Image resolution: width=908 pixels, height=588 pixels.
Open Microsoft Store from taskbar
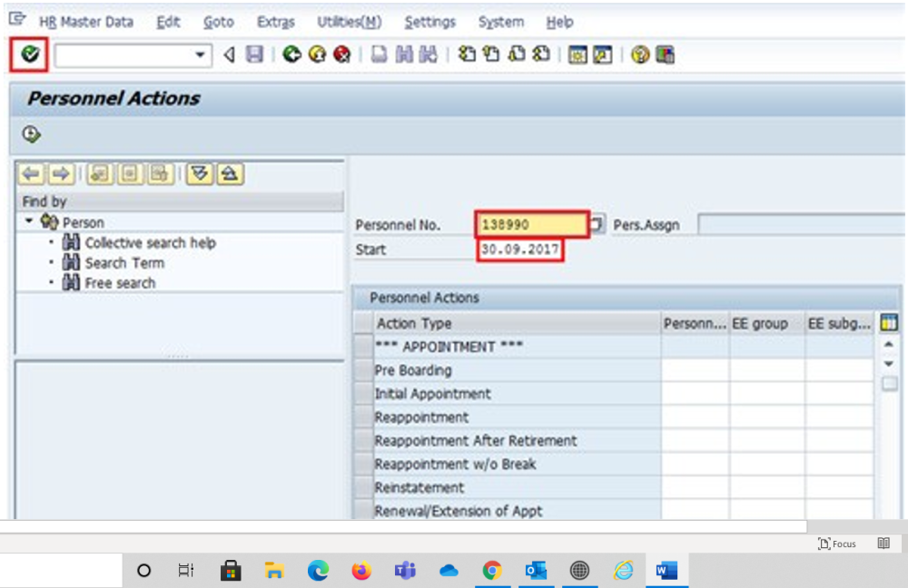point(231,571)
